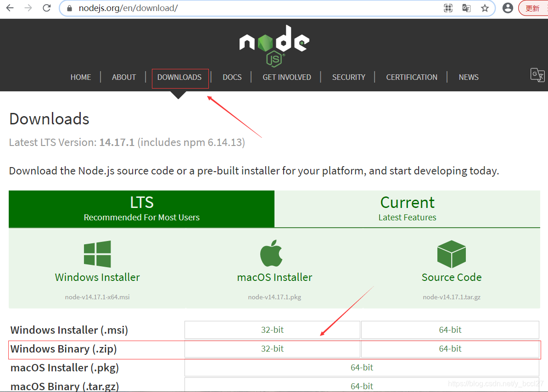548x392 pixels.
Task: Switch to the Current tab
Action: click(x=408, y=209)
